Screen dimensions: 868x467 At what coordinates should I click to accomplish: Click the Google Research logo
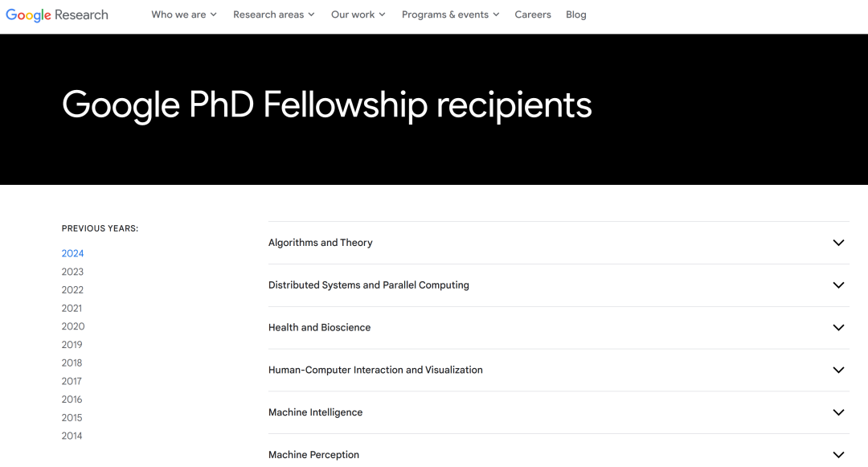57,15
